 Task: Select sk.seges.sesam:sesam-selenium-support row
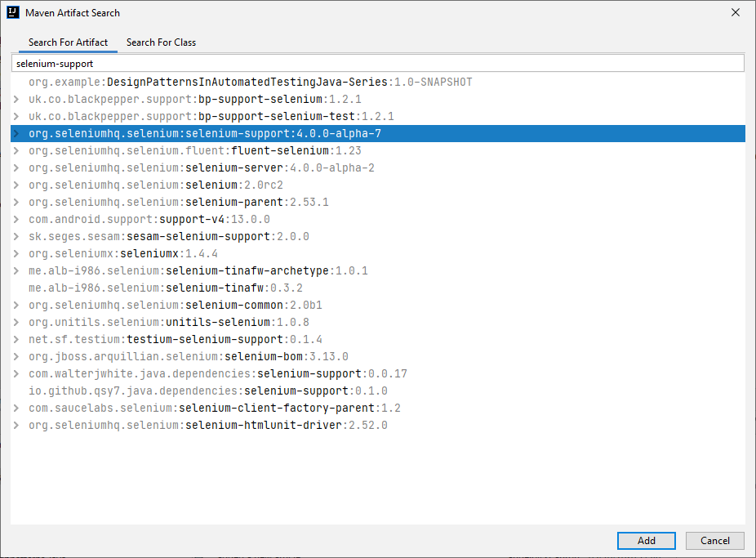[x=378, y=236]
